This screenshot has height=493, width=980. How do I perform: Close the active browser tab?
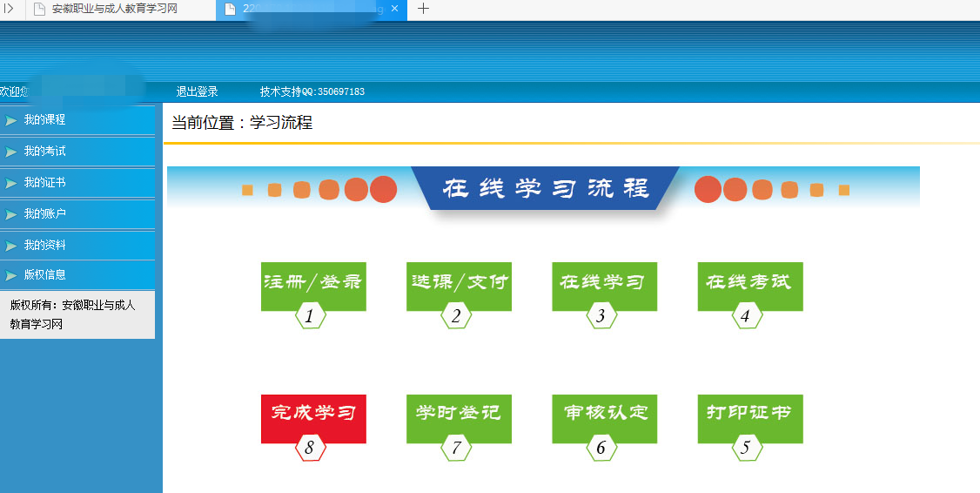(x=394, y=9)
